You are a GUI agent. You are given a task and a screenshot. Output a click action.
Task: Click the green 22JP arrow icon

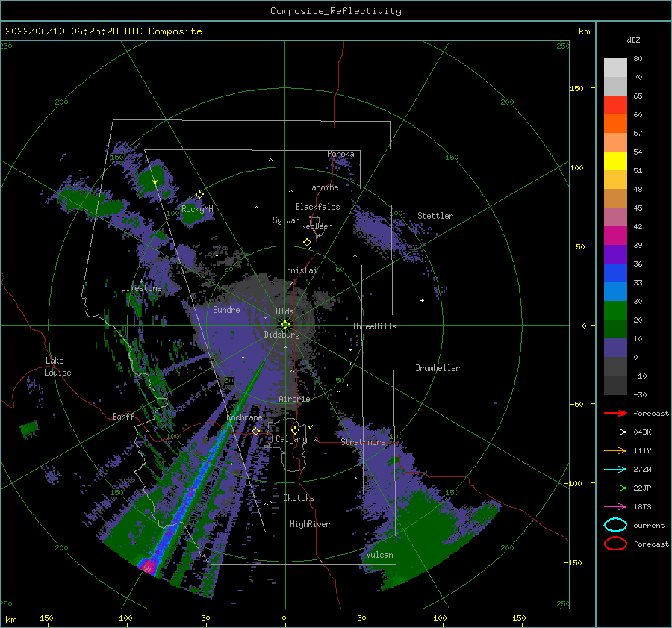pyautogui.click(x=615, y=488)
